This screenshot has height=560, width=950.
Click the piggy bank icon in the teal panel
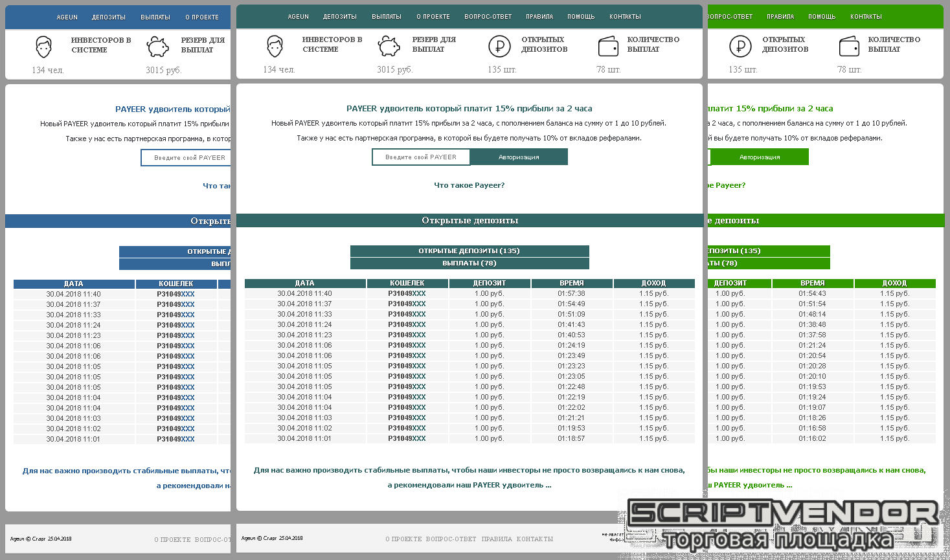tap(389, 46)
